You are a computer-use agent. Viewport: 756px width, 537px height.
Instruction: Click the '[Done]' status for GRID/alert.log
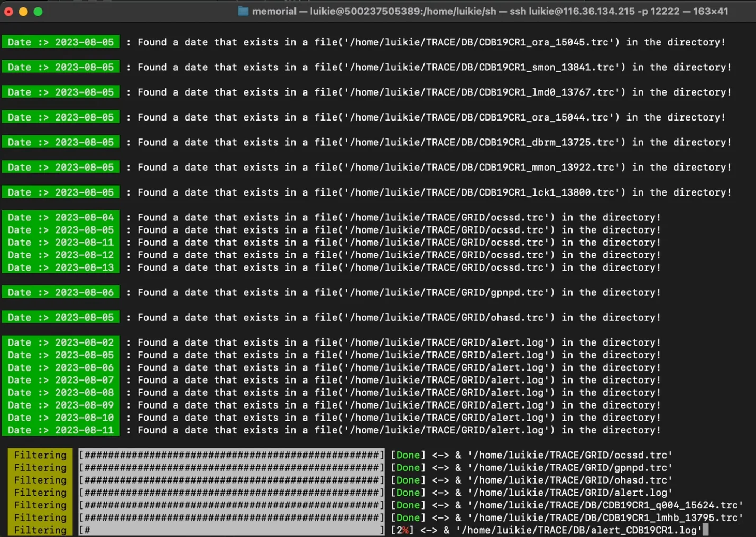pos(408,493)
